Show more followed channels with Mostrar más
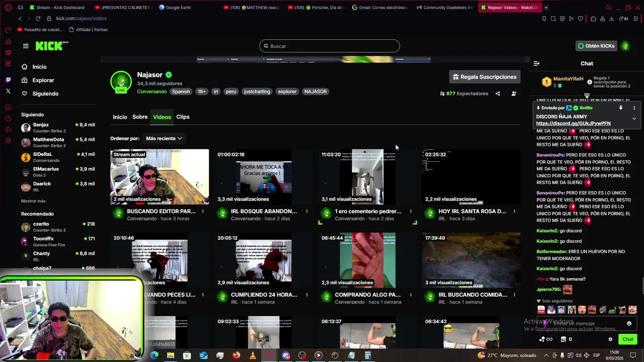Viewport: 644px width, 362px height. click(x=33, y=201)
